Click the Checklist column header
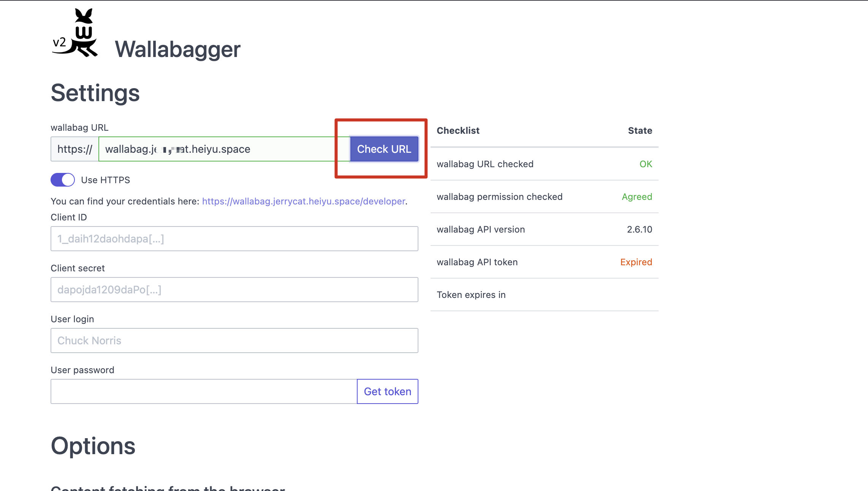This screenshot has width=868, height=491. (x=458, y=131)
